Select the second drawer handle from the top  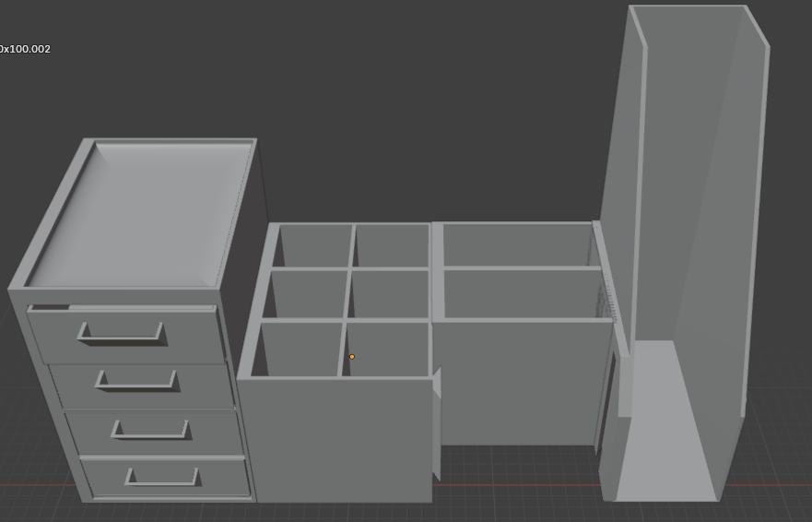pyautogui.click(x=137, y=381)
